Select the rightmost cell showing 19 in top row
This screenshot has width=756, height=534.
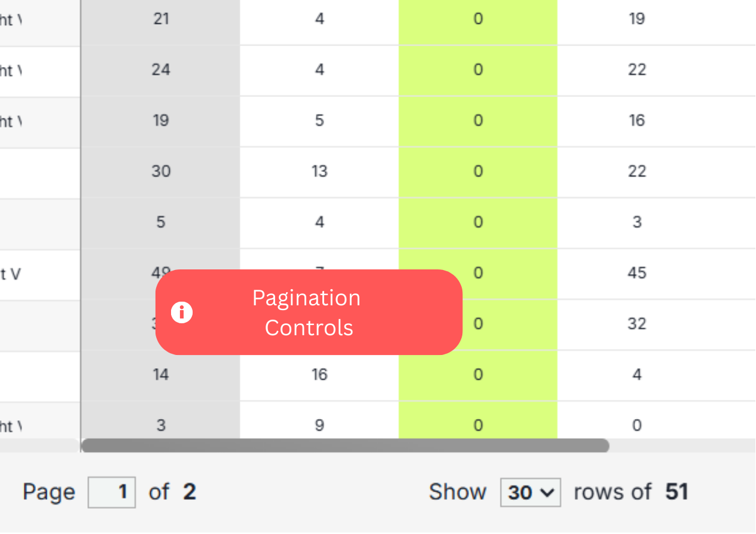point(637,19)
